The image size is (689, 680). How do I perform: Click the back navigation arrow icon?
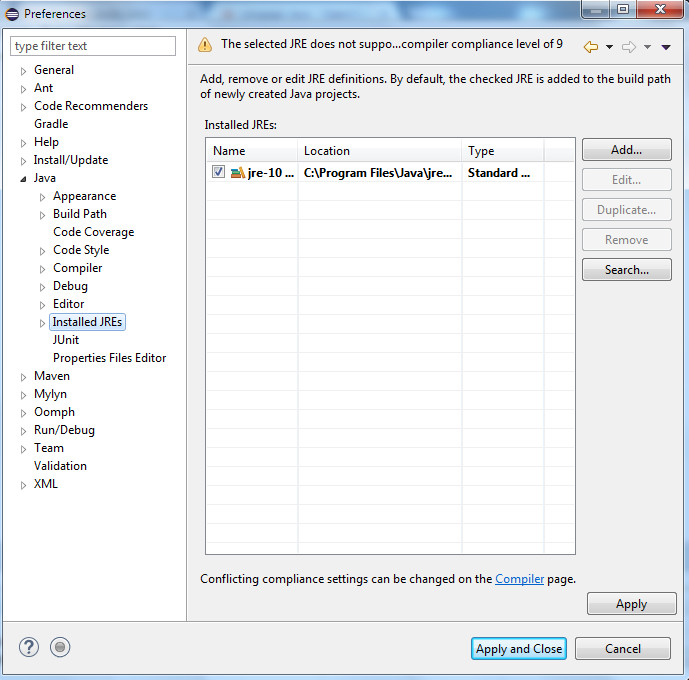(x=591, y=47)
